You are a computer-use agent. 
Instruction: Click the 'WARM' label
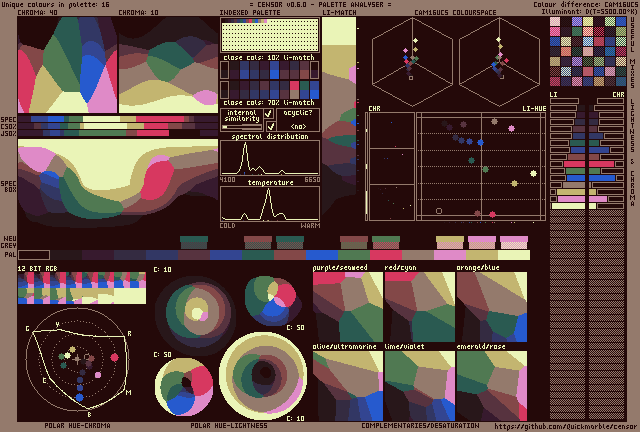[310, 225]
